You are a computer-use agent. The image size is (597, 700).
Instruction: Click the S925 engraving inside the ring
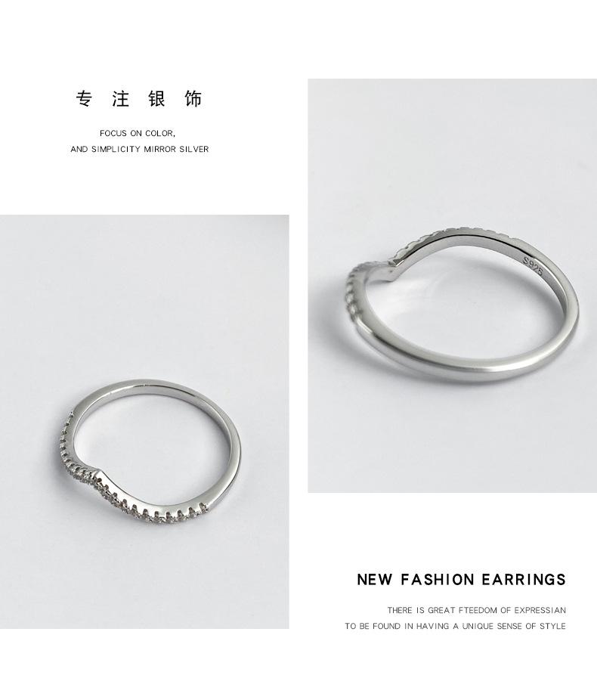[x=533, y=266]
